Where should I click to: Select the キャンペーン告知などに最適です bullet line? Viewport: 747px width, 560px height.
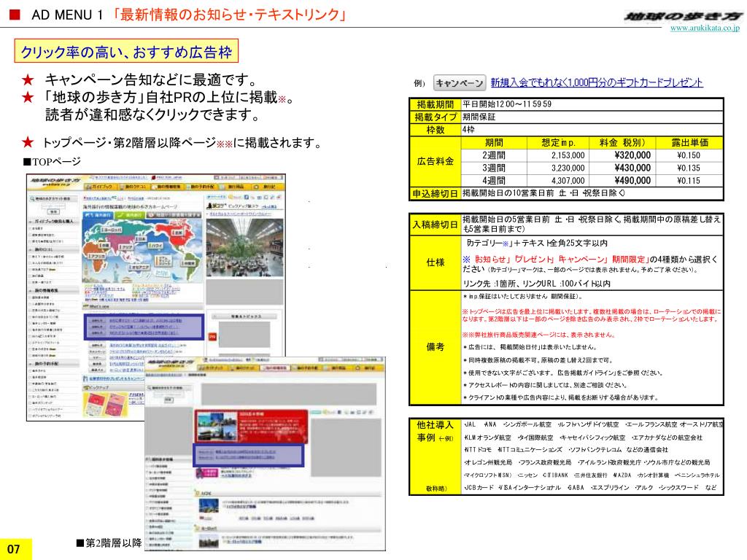(152, 79)
